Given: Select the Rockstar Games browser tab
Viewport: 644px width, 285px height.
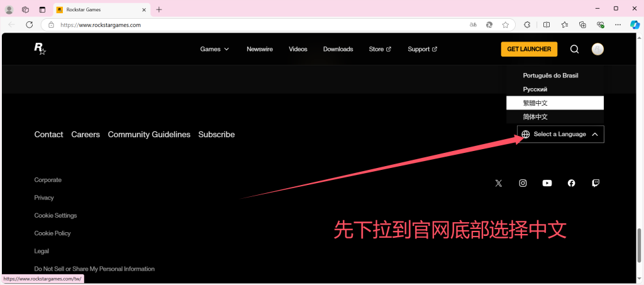Looking at the screenshot, I should [101, 9].
